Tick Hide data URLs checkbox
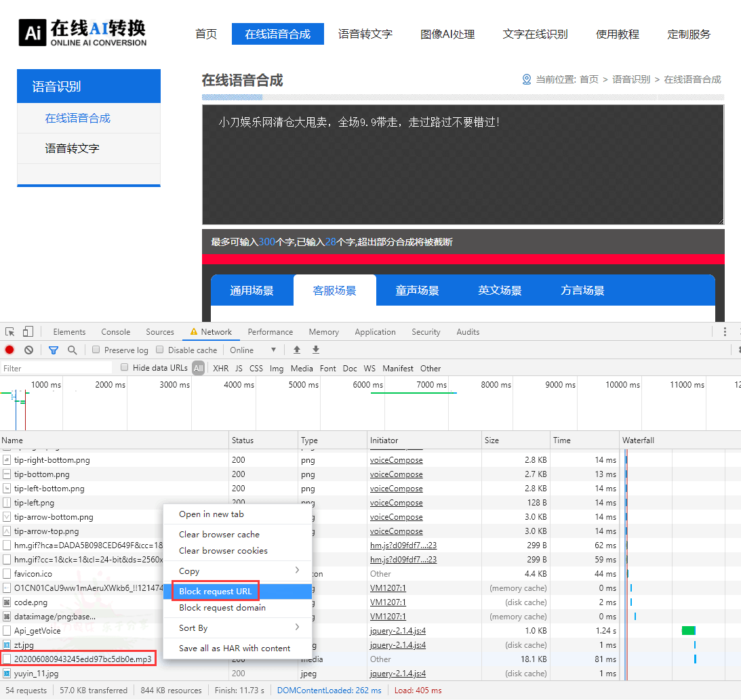 (125, 368)
